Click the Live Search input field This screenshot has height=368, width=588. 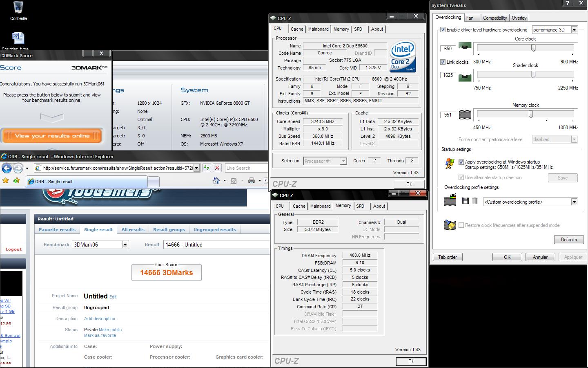[x=246, y=168]
